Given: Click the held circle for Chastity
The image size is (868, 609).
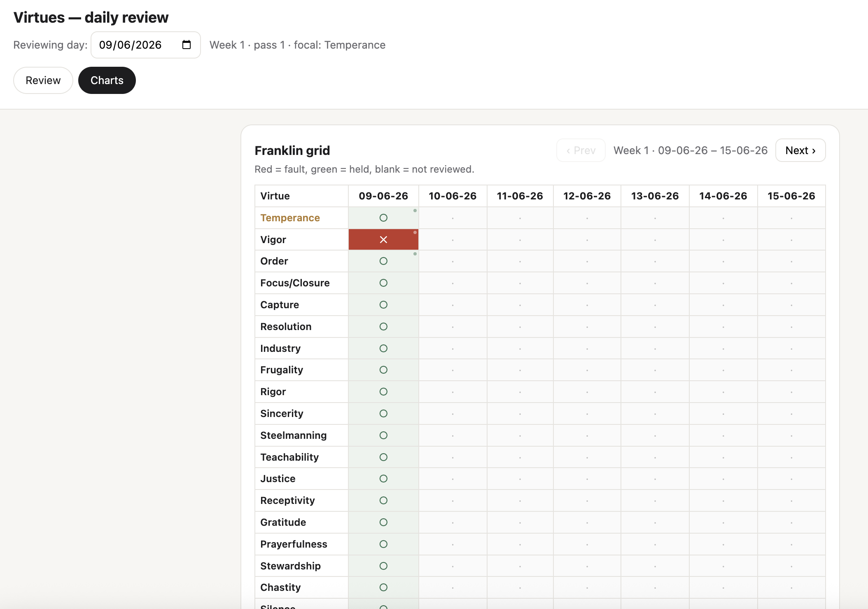Looking at the screenshot, I should [x=383, y=588].
